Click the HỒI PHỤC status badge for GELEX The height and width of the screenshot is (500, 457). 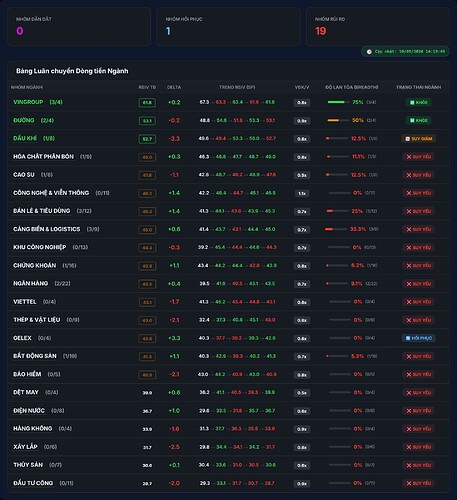[419, 338]
